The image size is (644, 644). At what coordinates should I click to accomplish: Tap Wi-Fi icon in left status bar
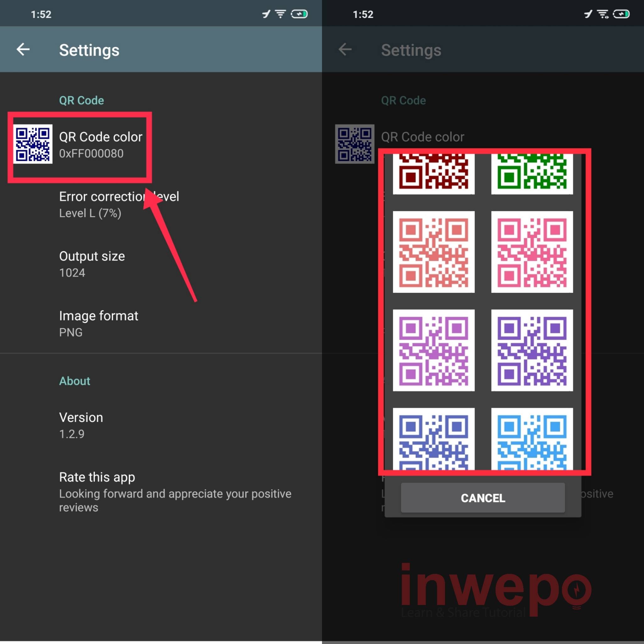pyautogui.click(x=280, y=14)
